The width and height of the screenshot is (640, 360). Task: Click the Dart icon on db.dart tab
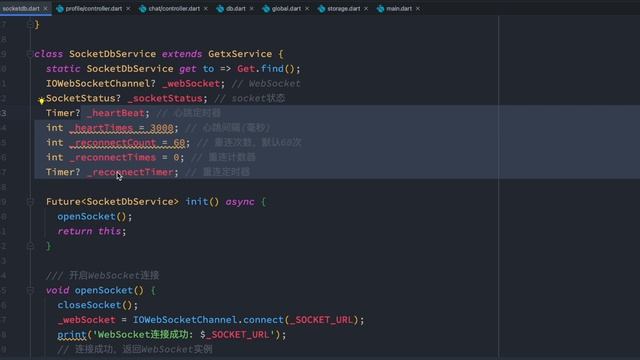pyautogui.click(x=220, y=8)
